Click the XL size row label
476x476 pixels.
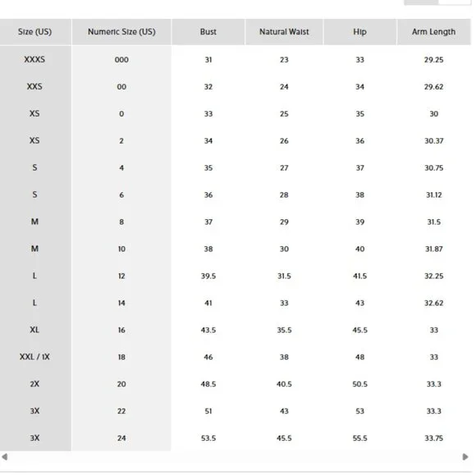(34, 330)
